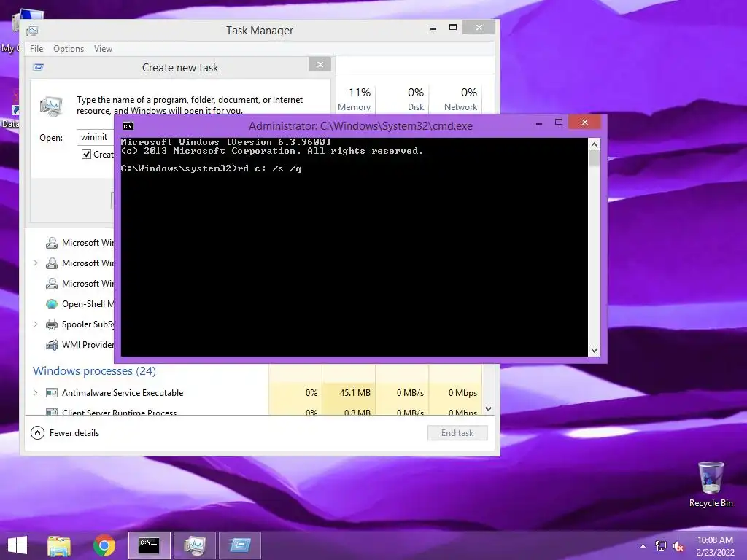Toggle the administrative privileges checkbox

pos(86,155)
